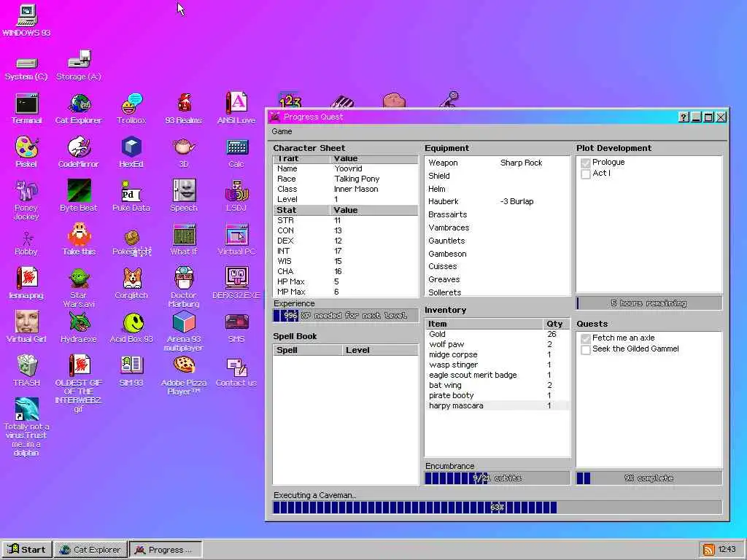Open the Corglitch desktop icon
747x560 pixels.
(131, 284)
